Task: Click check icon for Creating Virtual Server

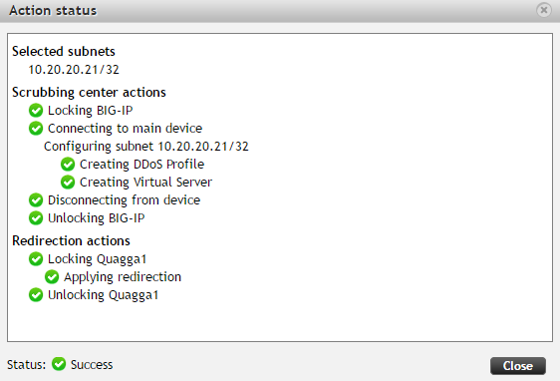Action: 68,182
